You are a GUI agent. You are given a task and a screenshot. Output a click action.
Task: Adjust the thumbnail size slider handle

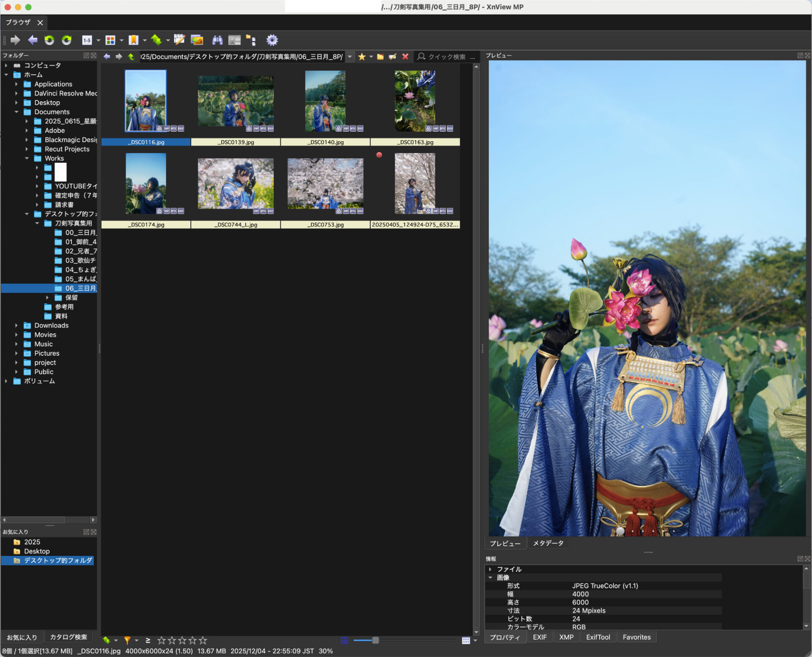point(375,640)
